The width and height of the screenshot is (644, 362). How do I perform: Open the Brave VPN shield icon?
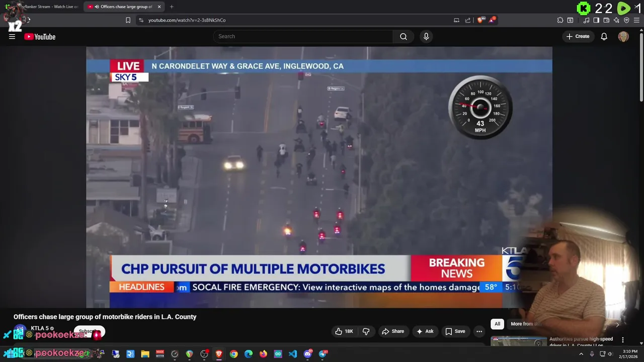tap(626, 20)
